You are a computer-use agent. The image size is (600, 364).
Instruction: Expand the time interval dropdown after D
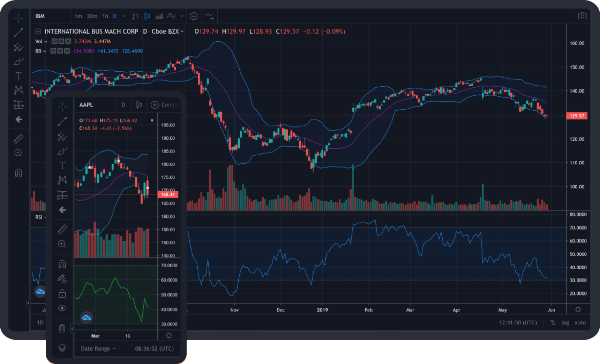pyautogui.click(x=124, y=16)
